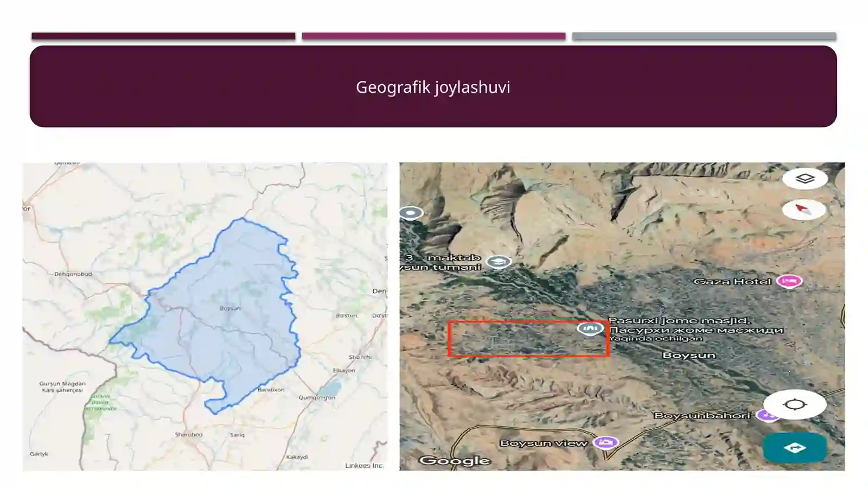868x488 pixels.
Task: Click the Boysunbahori label
Action: tap(702, 416)
